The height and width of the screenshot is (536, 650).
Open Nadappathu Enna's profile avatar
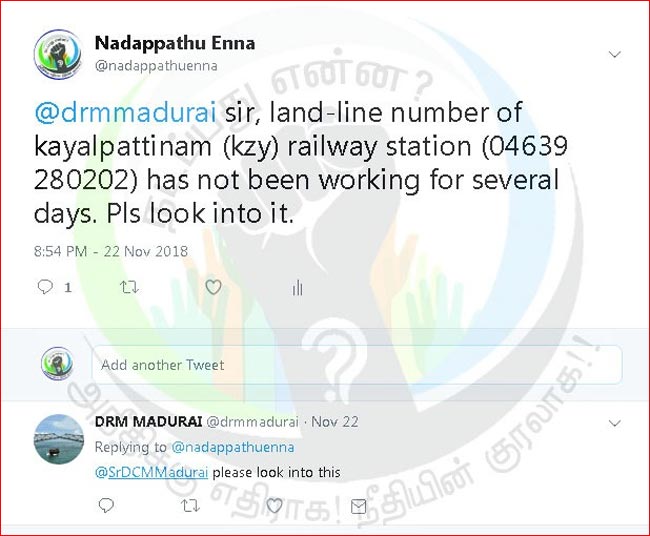58,54
